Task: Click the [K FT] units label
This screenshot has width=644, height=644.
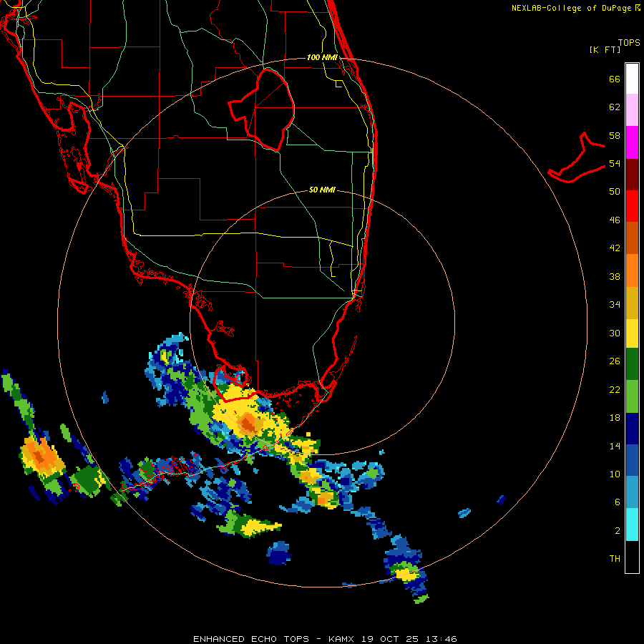Action: [605, 49]
